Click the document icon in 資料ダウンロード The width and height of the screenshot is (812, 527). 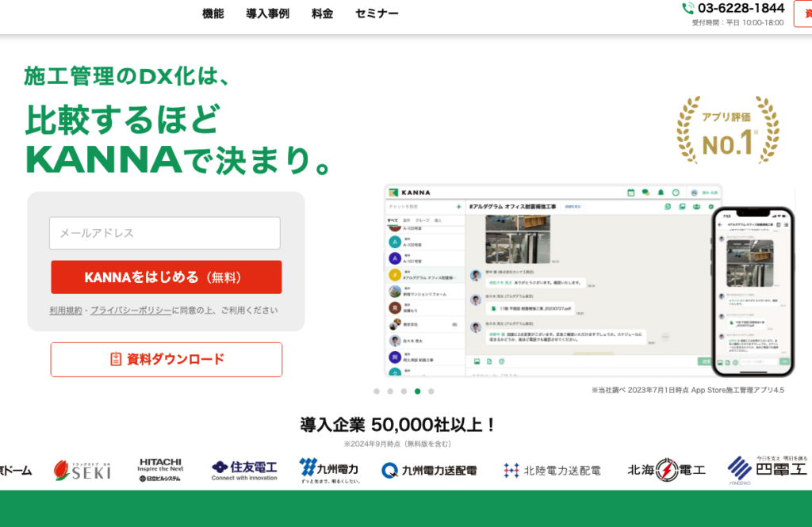116,359
